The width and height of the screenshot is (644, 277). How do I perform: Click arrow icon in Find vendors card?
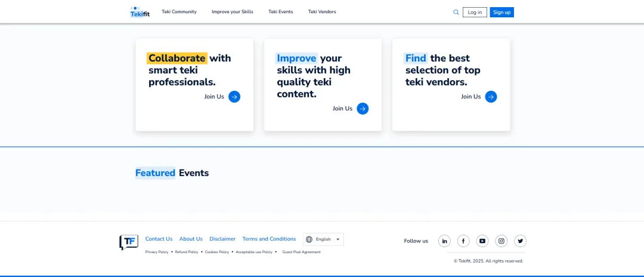coord(491,97)
